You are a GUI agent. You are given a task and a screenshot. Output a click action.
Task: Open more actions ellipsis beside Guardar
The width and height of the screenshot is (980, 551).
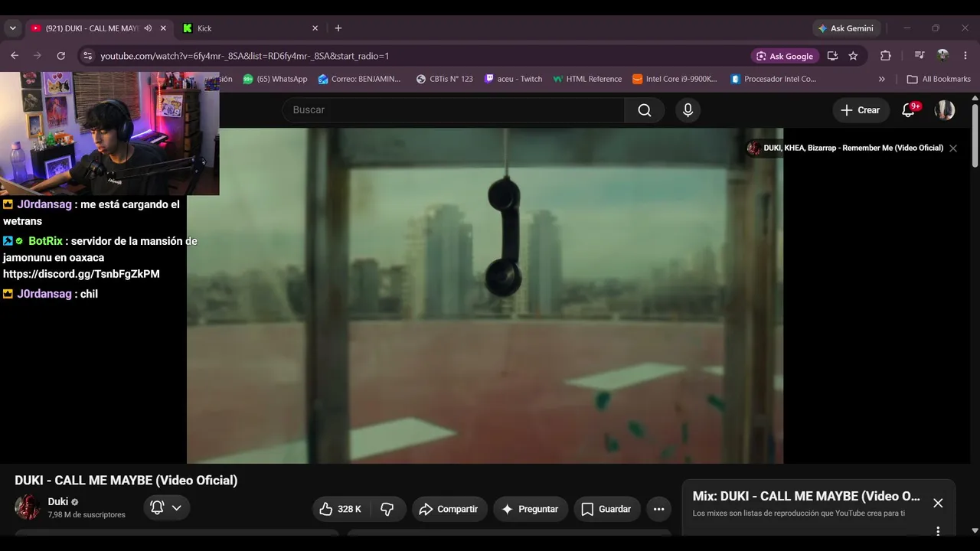[658, 509]
